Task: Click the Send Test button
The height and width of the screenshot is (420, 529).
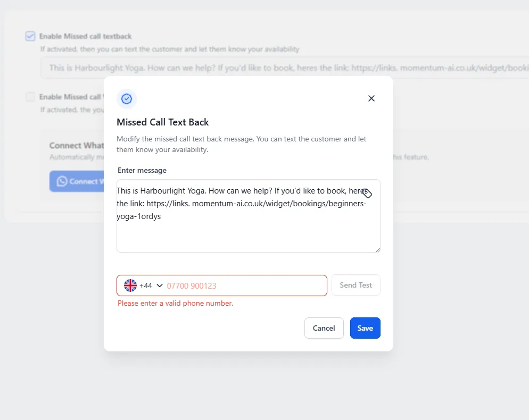Action: coord(356,285)
